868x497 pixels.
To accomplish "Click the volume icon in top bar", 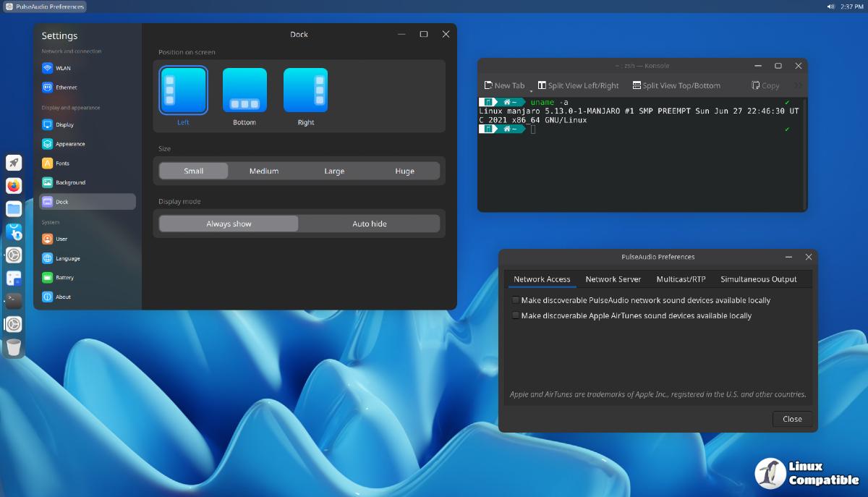I will pyautogui.click(x=830, y=7).
